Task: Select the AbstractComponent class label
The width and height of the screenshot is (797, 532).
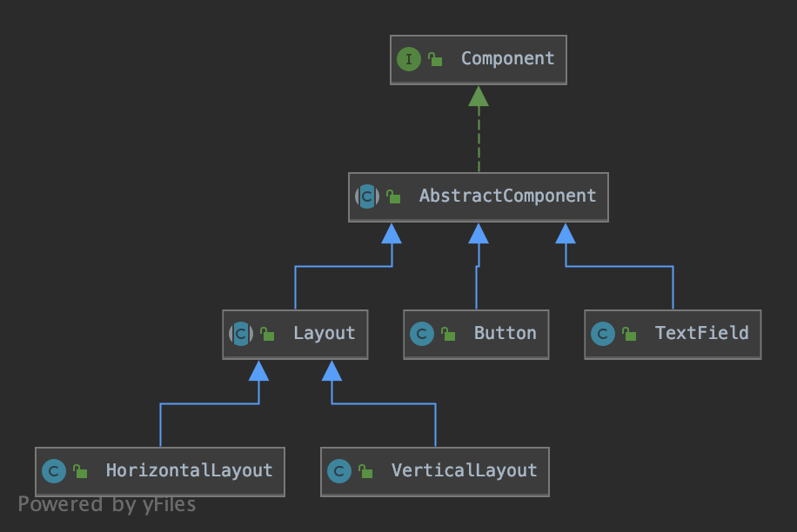Action: coord(507,196)
